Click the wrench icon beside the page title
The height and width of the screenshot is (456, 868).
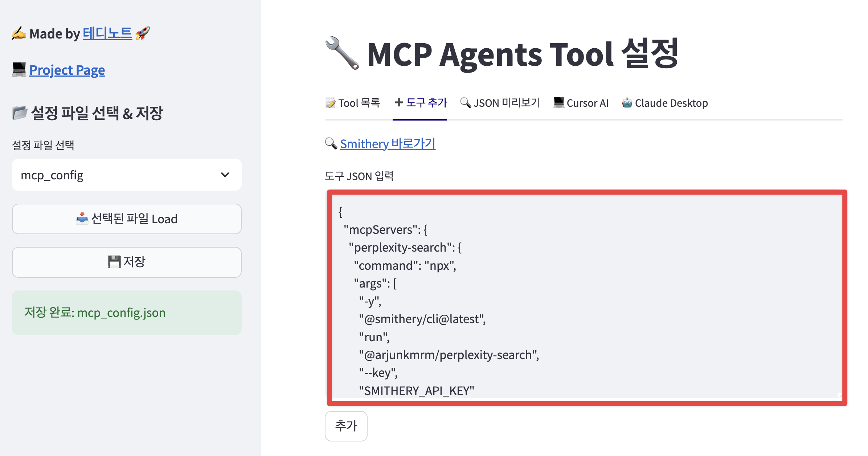coord(342,53)
